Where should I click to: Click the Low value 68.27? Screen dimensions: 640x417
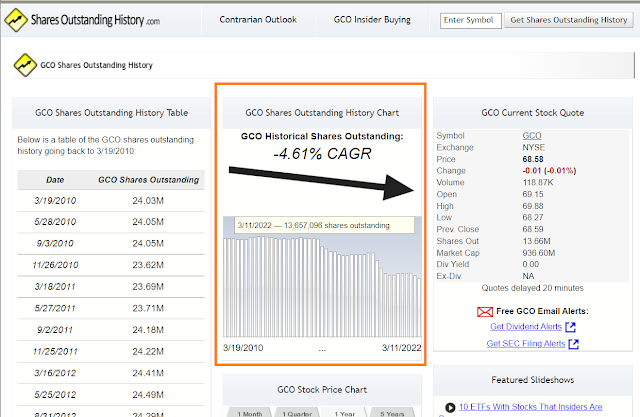533,217
